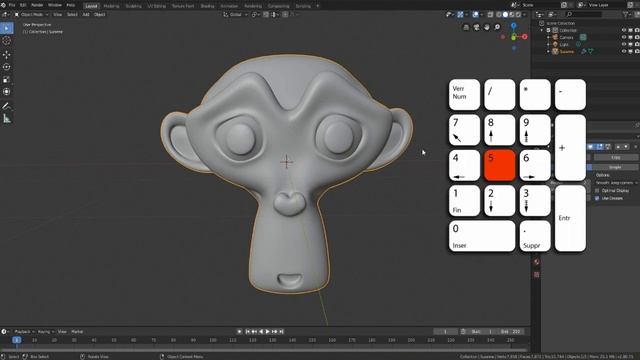
Task: Play the animation in timeline
Action: pyautogui.click(x=268, y=332)
